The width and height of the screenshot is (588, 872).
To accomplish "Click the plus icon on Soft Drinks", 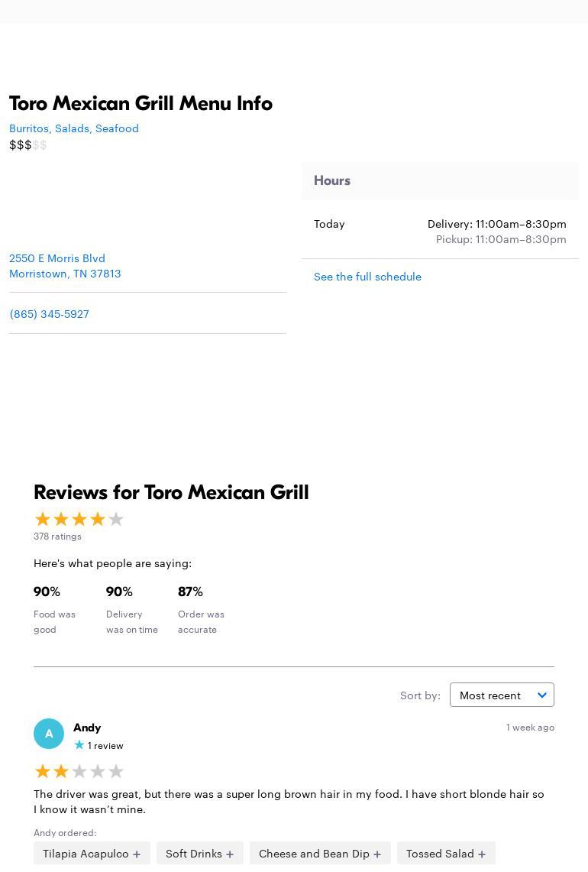I will (x=230, y=854).
